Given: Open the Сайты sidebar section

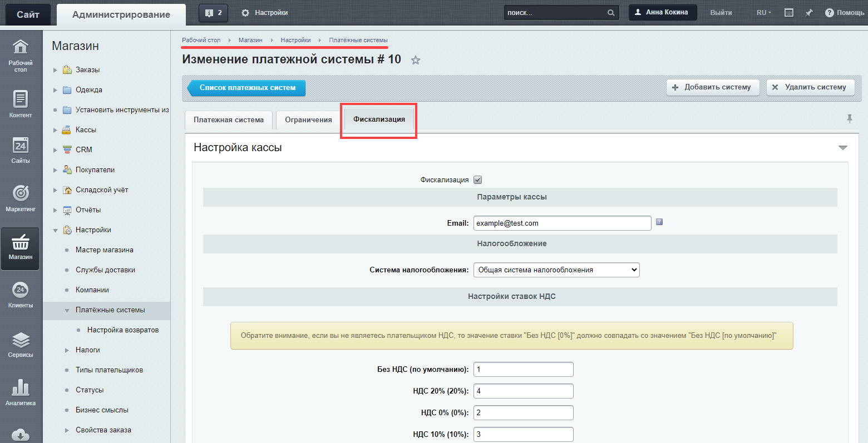Looking at the screenshot, I should click(x=21, y=150).
